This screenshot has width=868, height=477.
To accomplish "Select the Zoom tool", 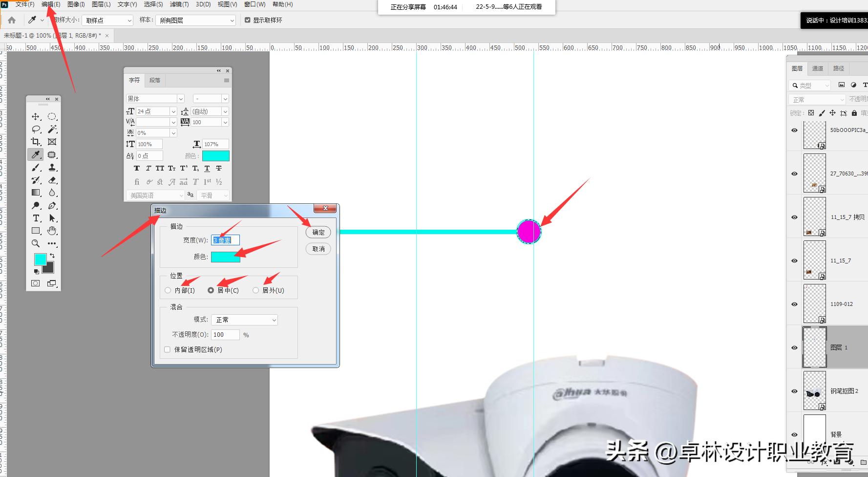I will [36, 243].
